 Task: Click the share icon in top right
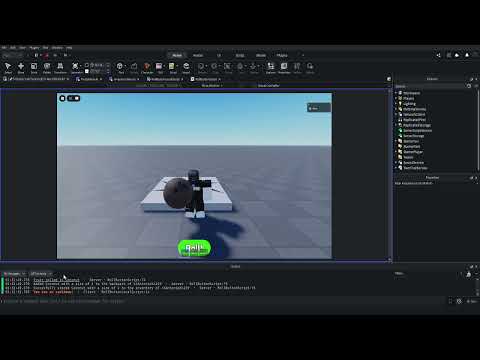[x=438, y=55]
